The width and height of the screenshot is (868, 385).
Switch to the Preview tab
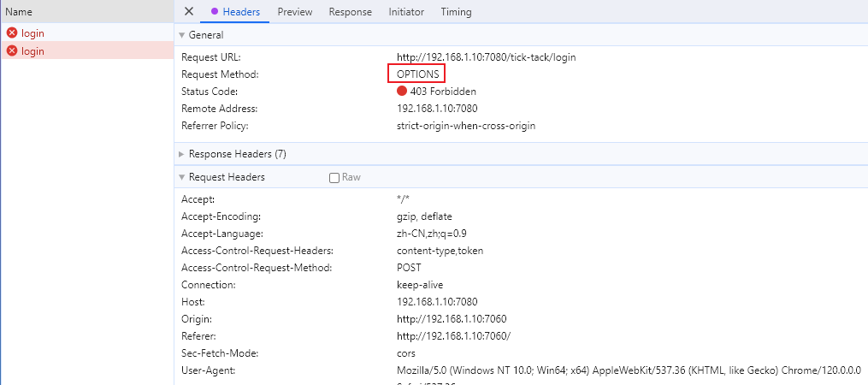point(295,12)
